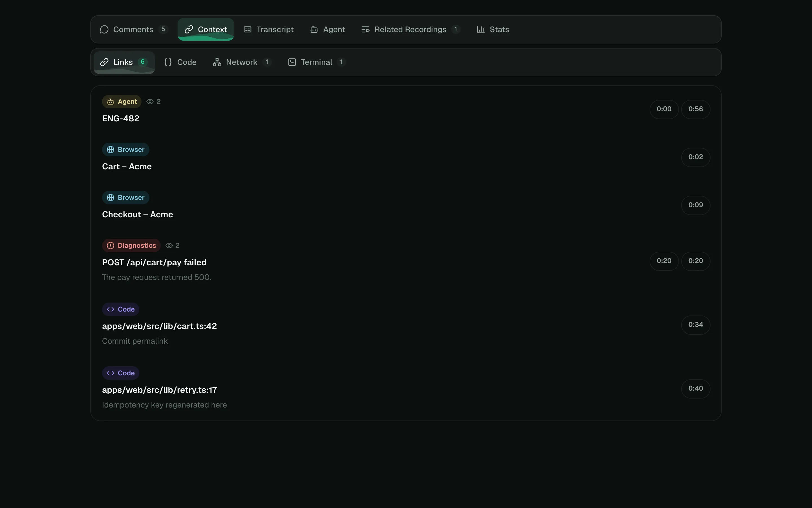Click globe icon on Cart – Acme row
Viewport: 812px width, 508px height.
pyautogui.click(x=111, y=150)
